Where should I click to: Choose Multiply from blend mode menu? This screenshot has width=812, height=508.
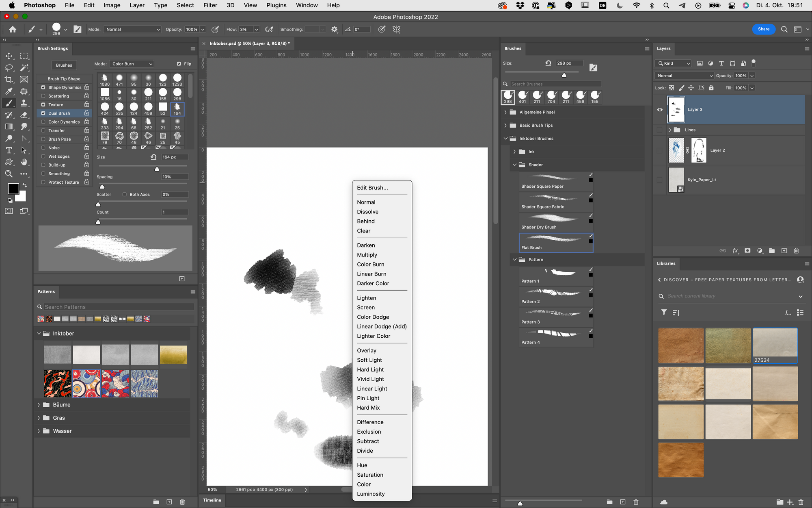(x=367, y=255)
